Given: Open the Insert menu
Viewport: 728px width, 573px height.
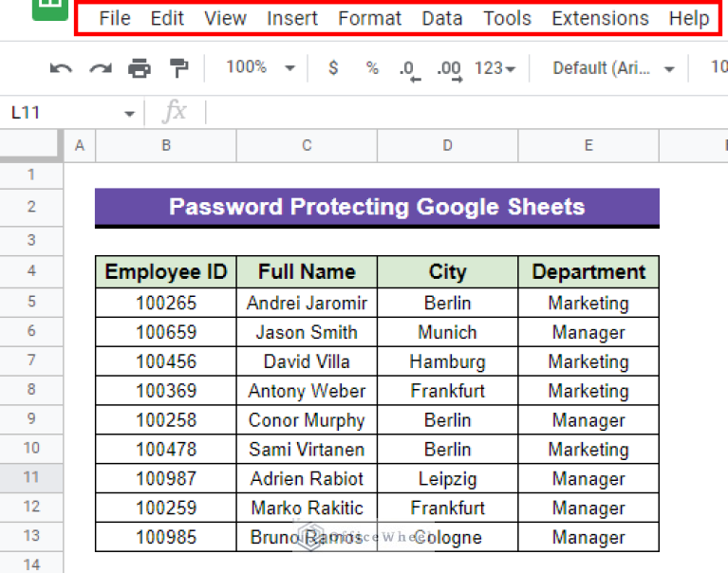Looking at the screenshot, I should click(x=292, y=19).
